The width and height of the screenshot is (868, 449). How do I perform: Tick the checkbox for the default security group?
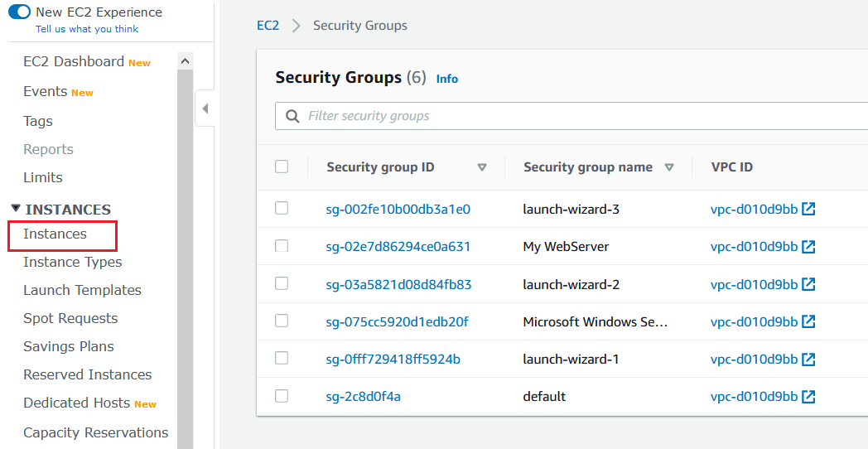[282, 396]
